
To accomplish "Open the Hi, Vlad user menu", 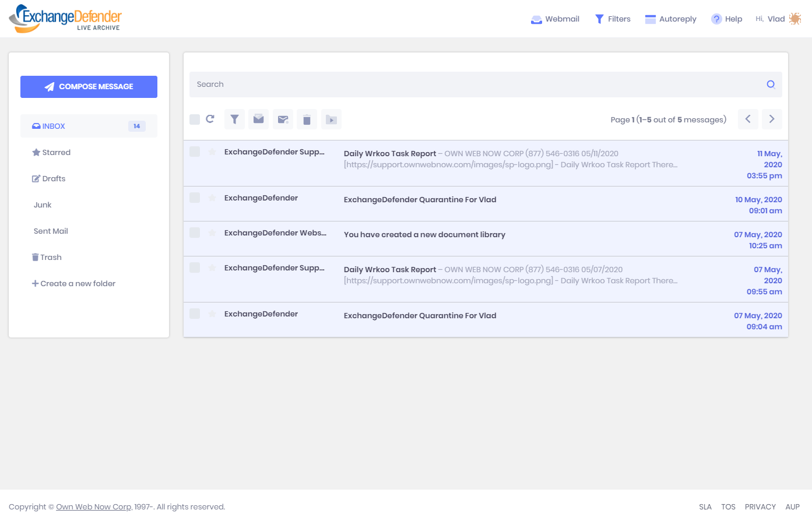I will pyautogui.click(x=778, y=19).
